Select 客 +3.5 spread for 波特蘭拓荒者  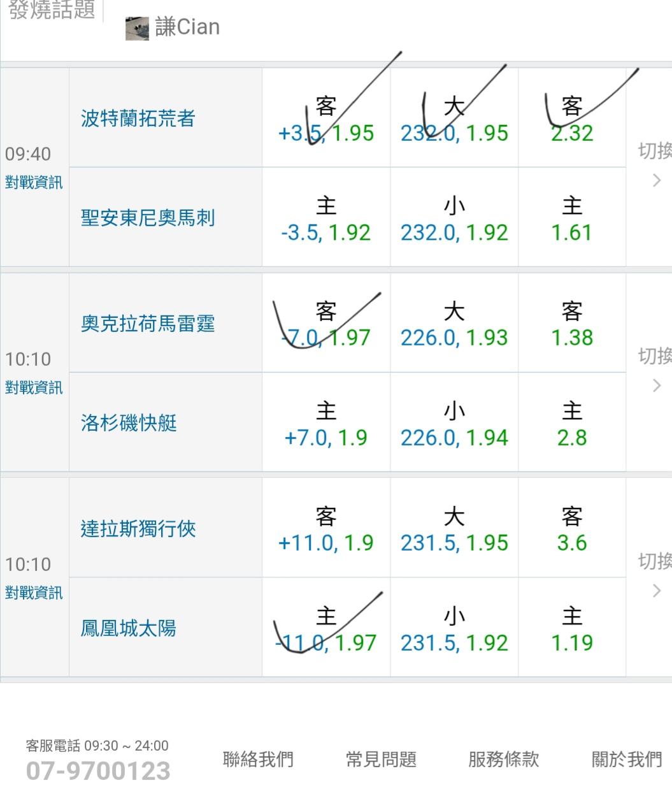(x=325, y=119)
